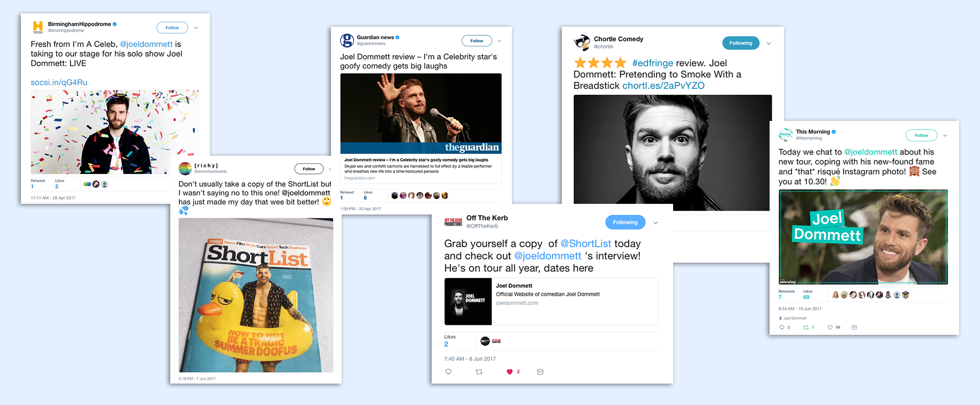
Task: Toggle Following button on Off The Kerb tweet
Action: coord(625,222)
